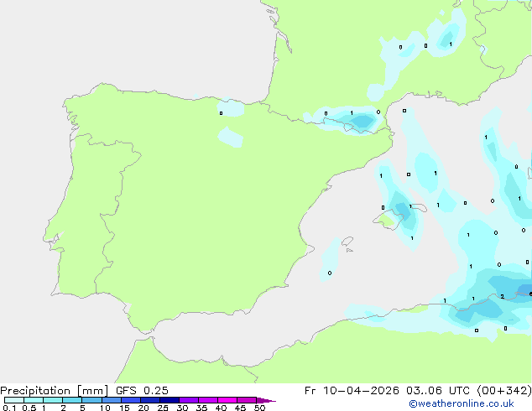Pick the 0.1 to 0.5 mm legend swatch
532x411 pixels.
click(14, 400)
